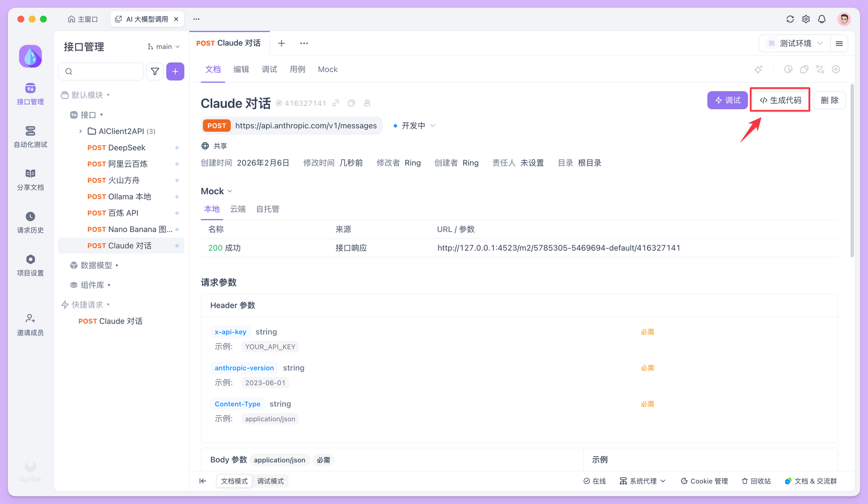This screenshot has width=868, height=504.
Task: Switch to 文档模式 toggle
Action: pyautogui.click(x=234, y=481)
